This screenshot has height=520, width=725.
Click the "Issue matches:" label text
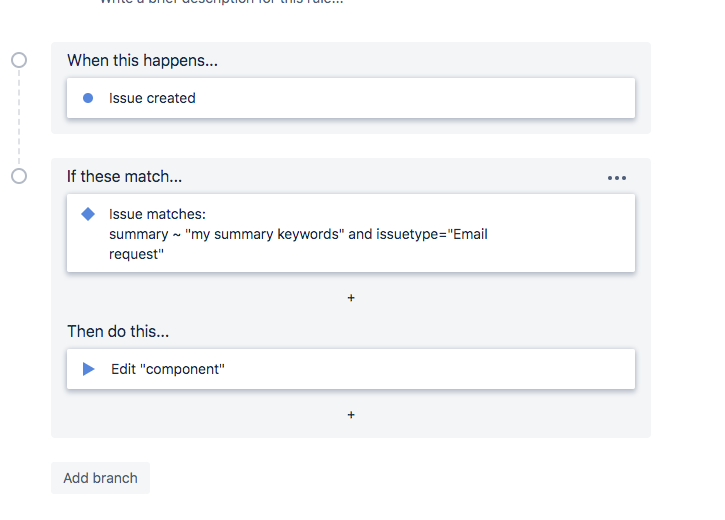156,214
